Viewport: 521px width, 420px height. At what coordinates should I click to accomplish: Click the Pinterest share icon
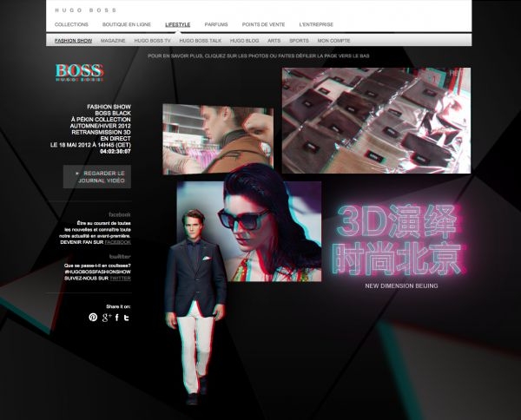click(93, 318)
